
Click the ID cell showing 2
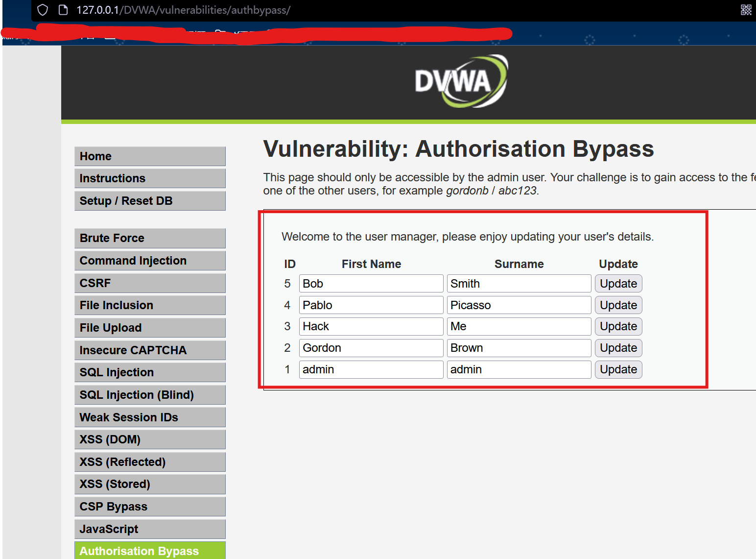(x=287, y=348)
